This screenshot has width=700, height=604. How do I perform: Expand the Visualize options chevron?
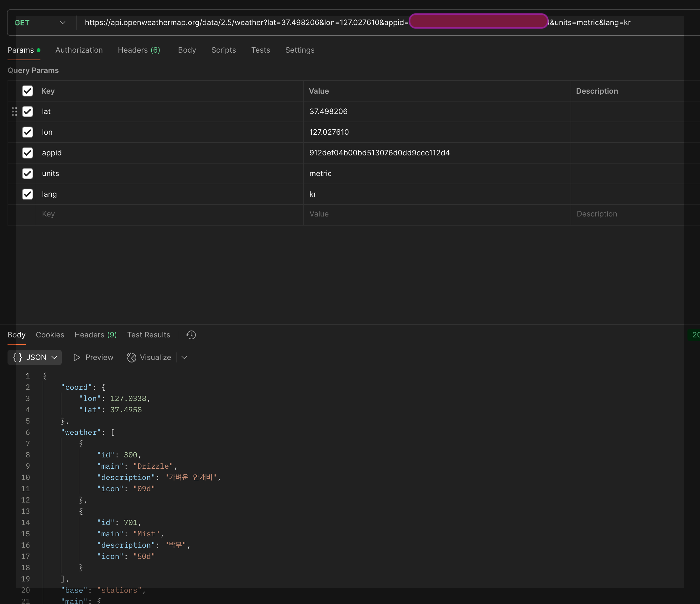pyautogui.click(x=184, y=357)
